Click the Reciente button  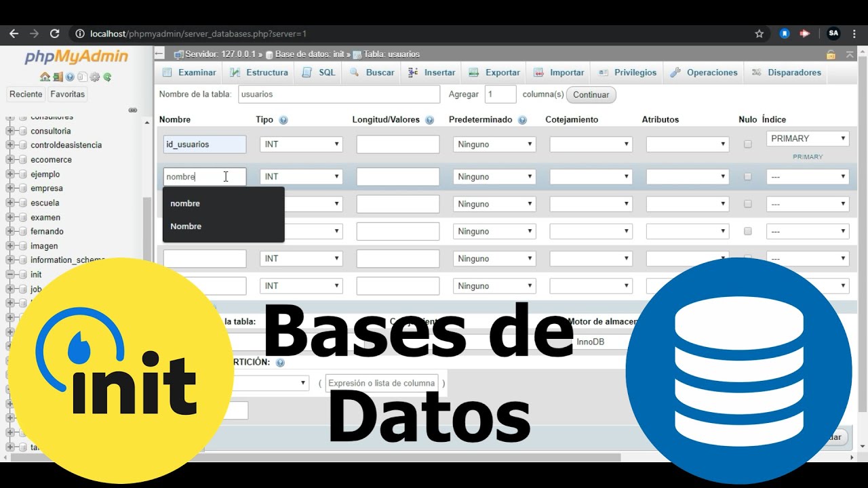click(26, 94)
